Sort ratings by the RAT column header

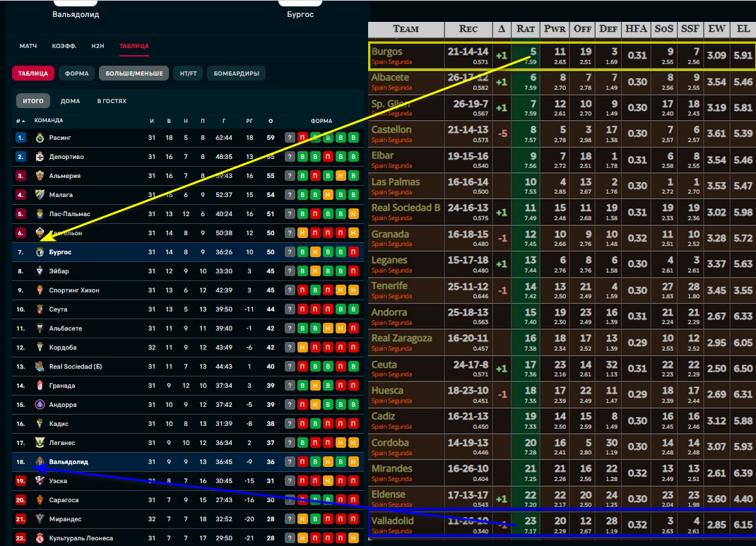pyautogui.click(x=526, y=29)
